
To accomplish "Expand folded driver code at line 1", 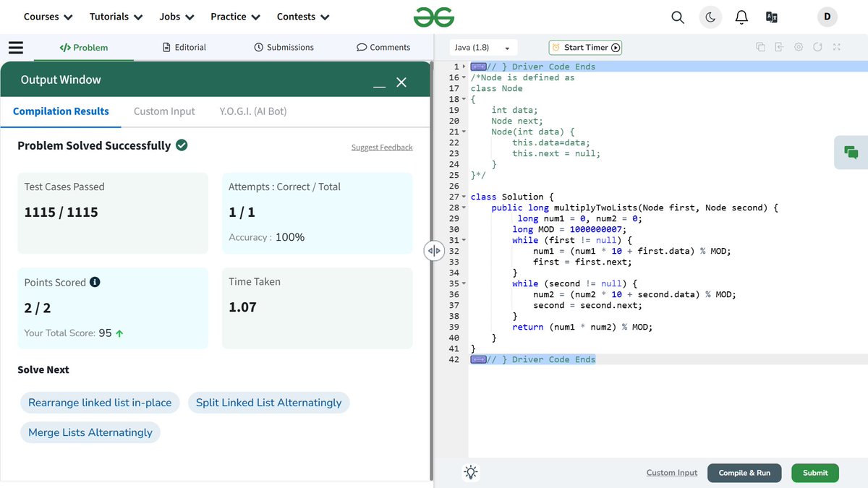I will pos(464,67).
